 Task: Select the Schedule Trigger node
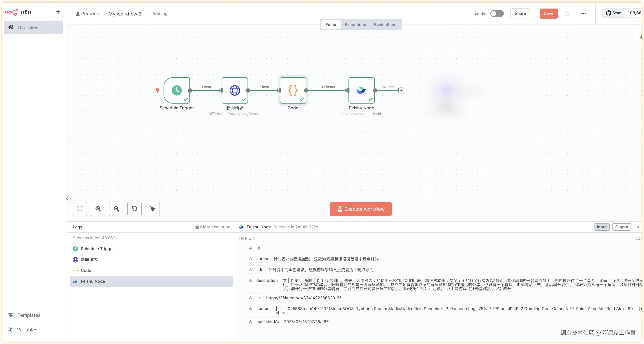click(x=177, y=90)
